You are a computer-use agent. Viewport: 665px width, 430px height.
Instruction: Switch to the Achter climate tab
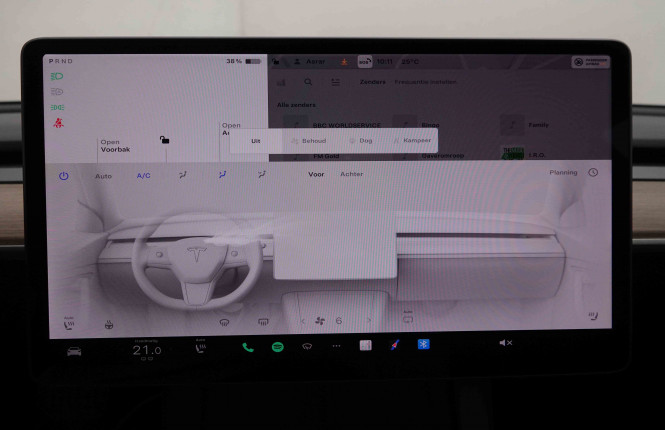(351, 174)
